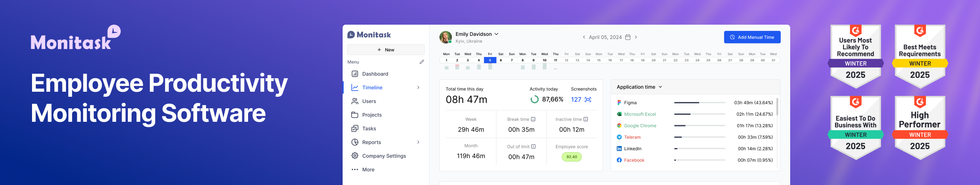Open the Emily Davidson user dropdown

tap(497, 34)
